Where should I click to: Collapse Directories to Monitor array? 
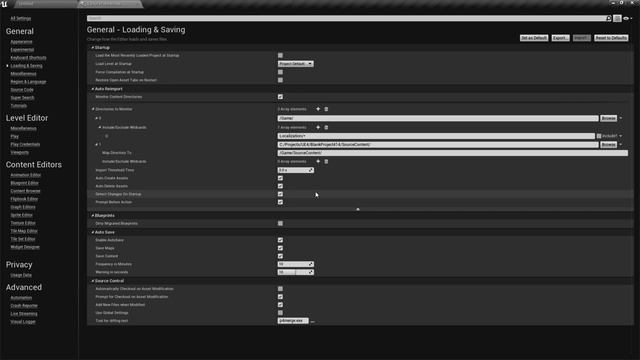93,109
